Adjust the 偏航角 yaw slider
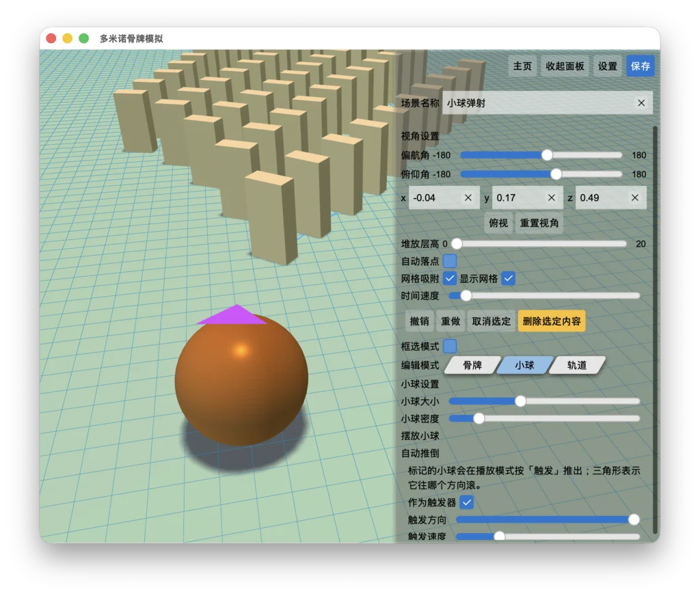The width and height of the screenshot is (700, 596). [541, 155]
